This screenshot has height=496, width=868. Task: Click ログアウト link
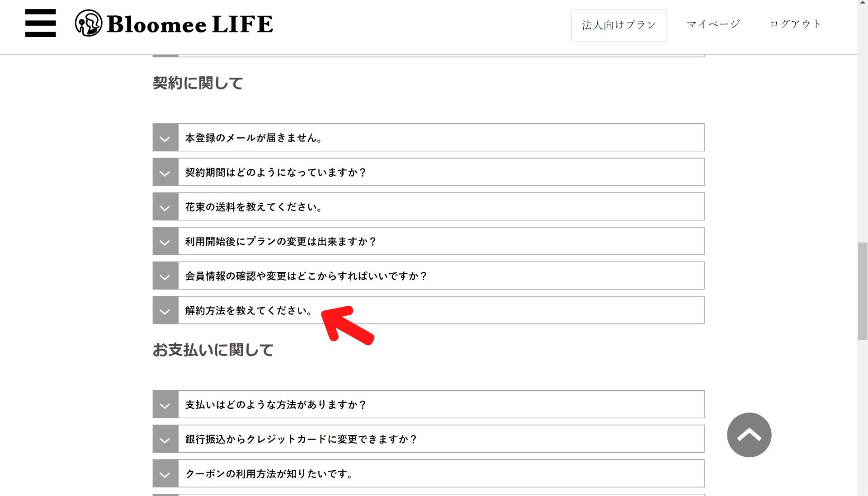pos(795,24)
